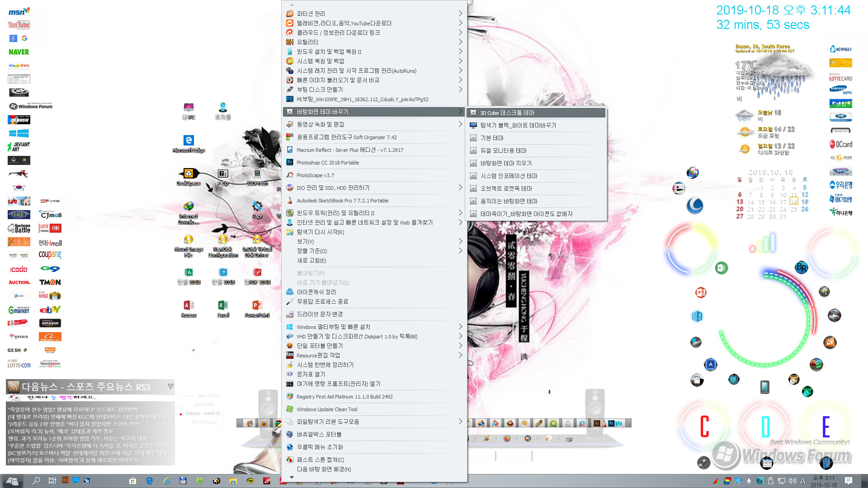The height and width of the screenshot is (488, 868).
Task: Launch the Access desktop shortcut
Action: [189, 309]
